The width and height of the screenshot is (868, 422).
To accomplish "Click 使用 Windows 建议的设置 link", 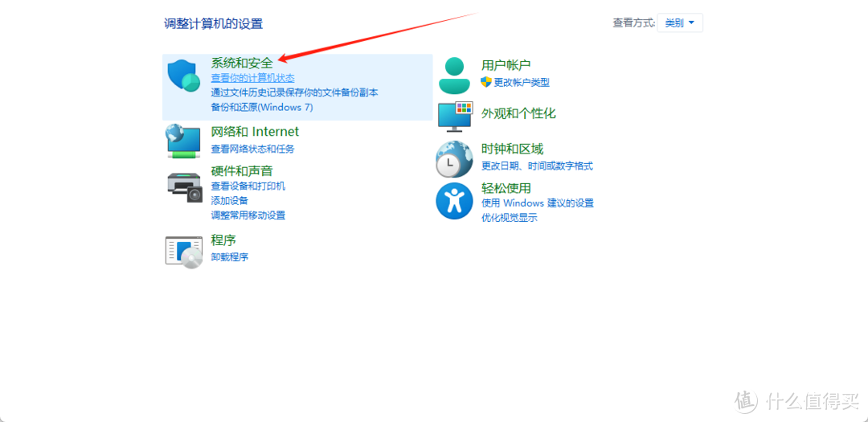I will pos(538,203).
